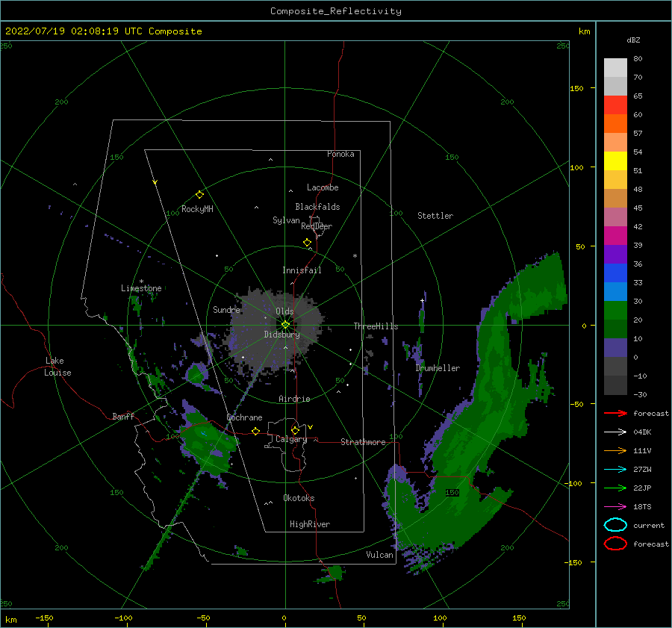The height and width of the screenshot is (628, 672).
Task: Click the green storm cell southwest of Cochrane
Action: coord(208,444)
